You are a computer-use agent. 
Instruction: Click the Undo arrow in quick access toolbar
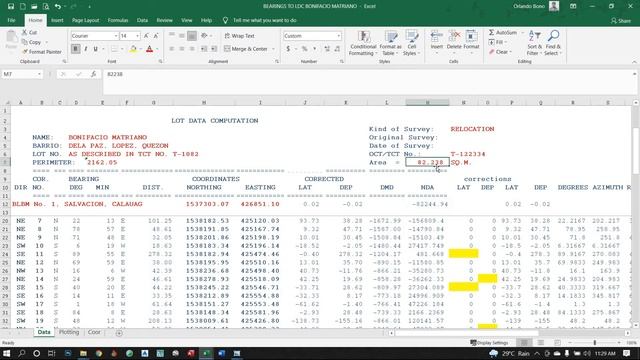click(58, 6)
